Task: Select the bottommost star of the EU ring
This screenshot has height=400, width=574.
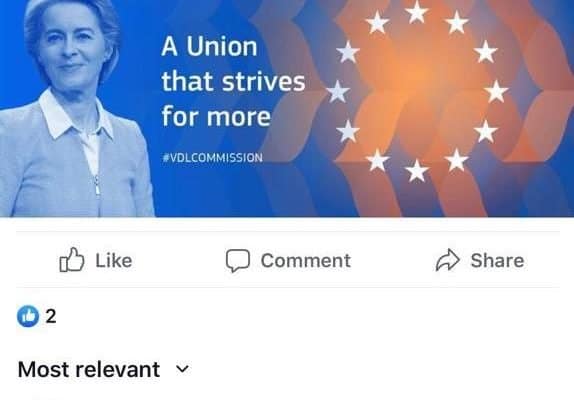Action: coord(417,171)
